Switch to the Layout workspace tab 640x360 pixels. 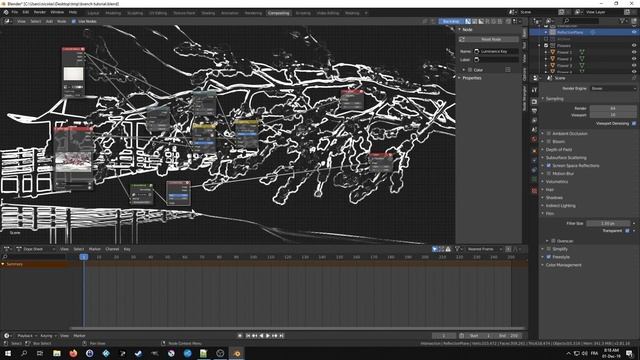[93, 13]
